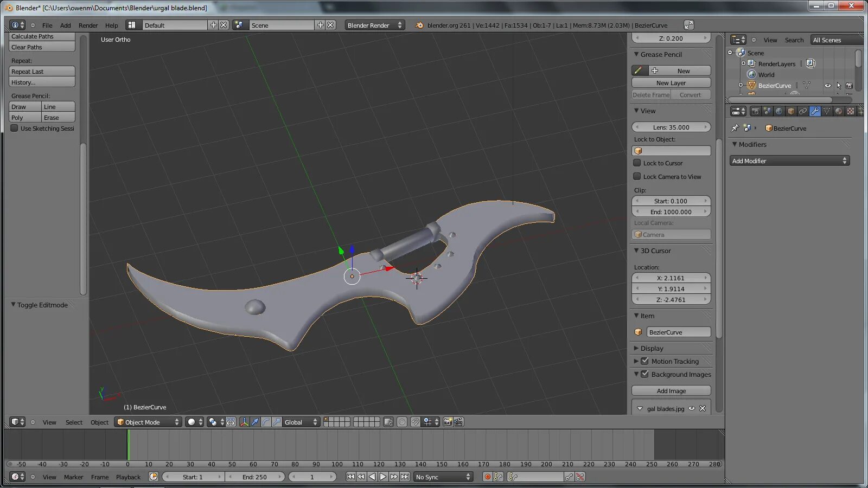Select the Modifiers wrench tab
Screen dimensions: 868x488
coord(815,111)
